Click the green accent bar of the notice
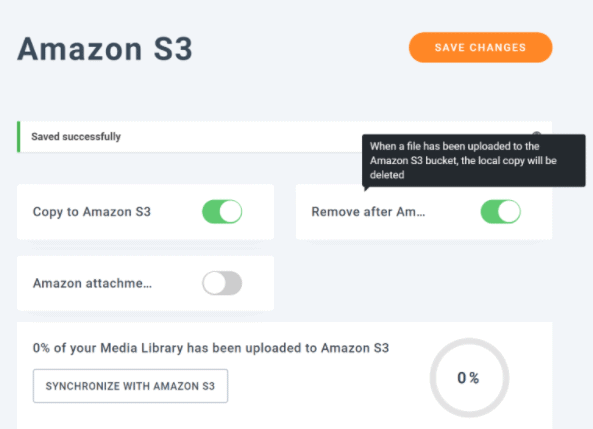This screenshot has width=593, height=429. [19, 137]
